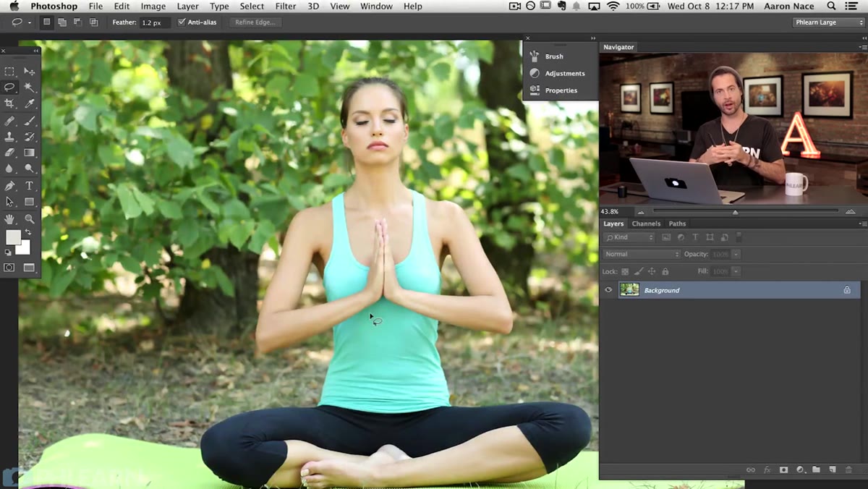Open the Phlearn Large workspace dropdown
868x489 pixels.
coord(828,22)
